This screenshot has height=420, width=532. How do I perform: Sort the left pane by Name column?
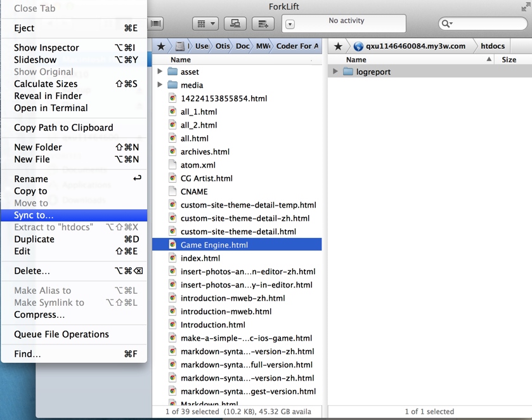pos(237,60)
